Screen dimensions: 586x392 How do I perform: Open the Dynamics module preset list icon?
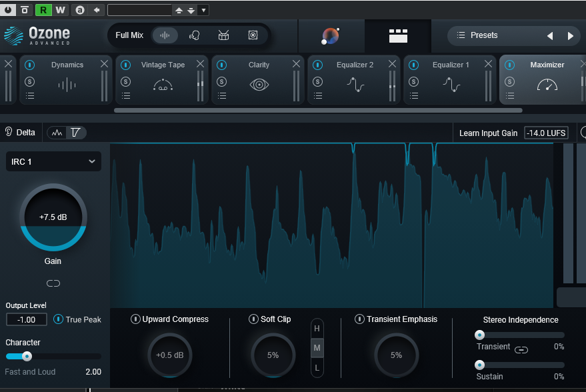30,95
